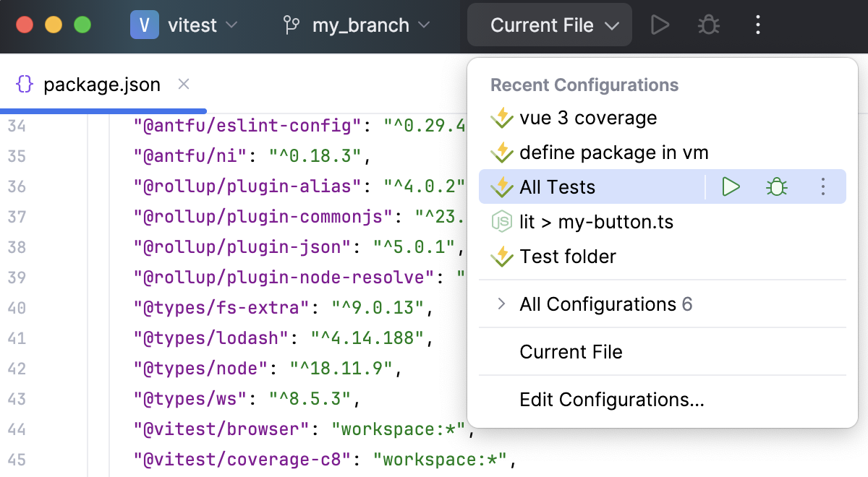The width and height of the screenshot is (868, 477).
Task: Open the my_branch branch dropdown
Action: [359, 24]
